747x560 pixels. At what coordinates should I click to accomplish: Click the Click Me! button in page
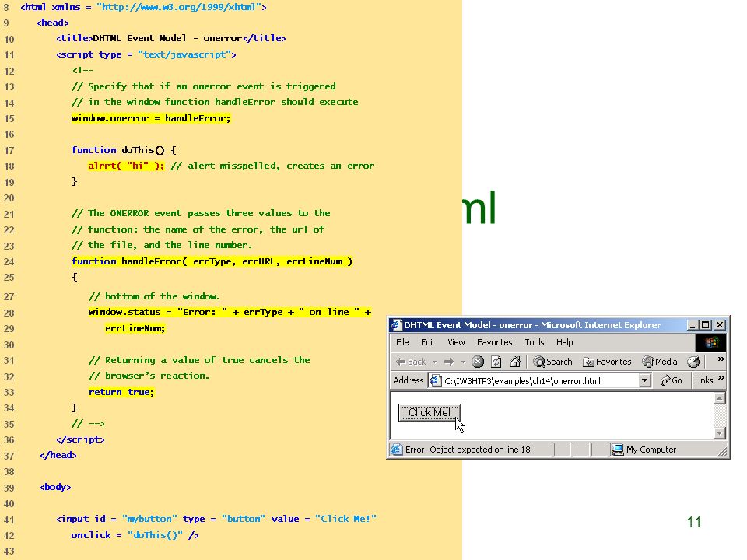(x=430, y=412)
